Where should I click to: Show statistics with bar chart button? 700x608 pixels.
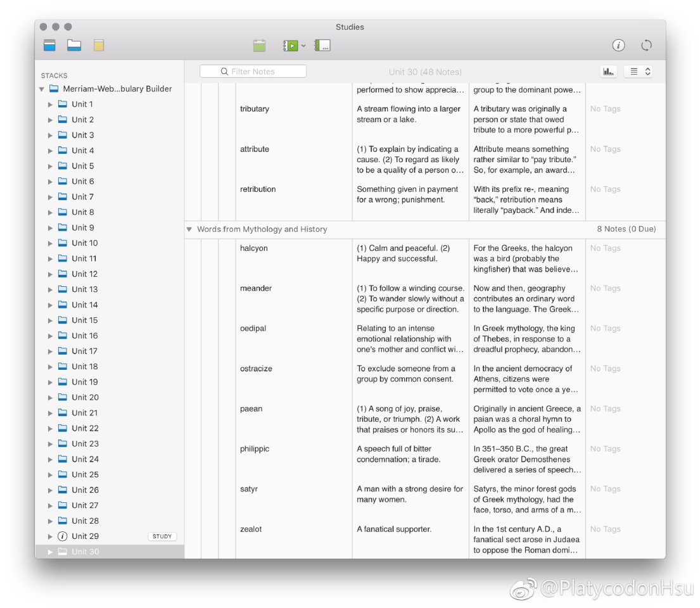point(608,72)
